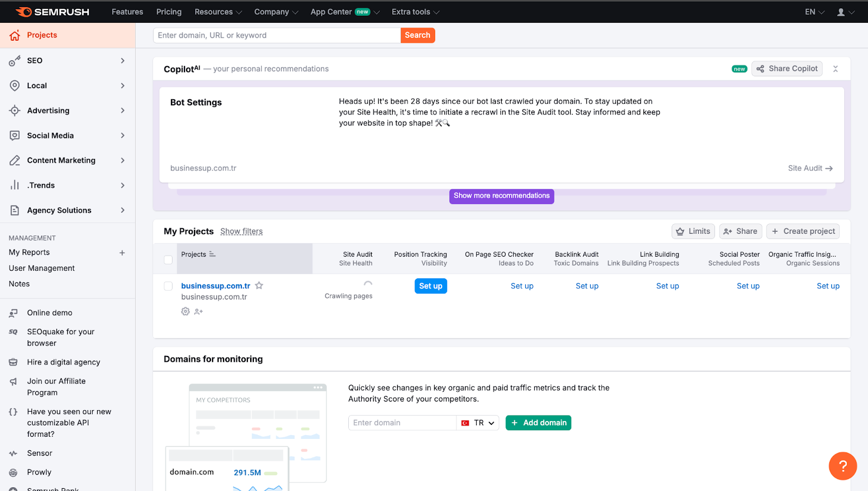Viewport: 868px width, 491px height.
Task: Click the orange Search button
Action: pyautogui.click(x=418, y=35)
